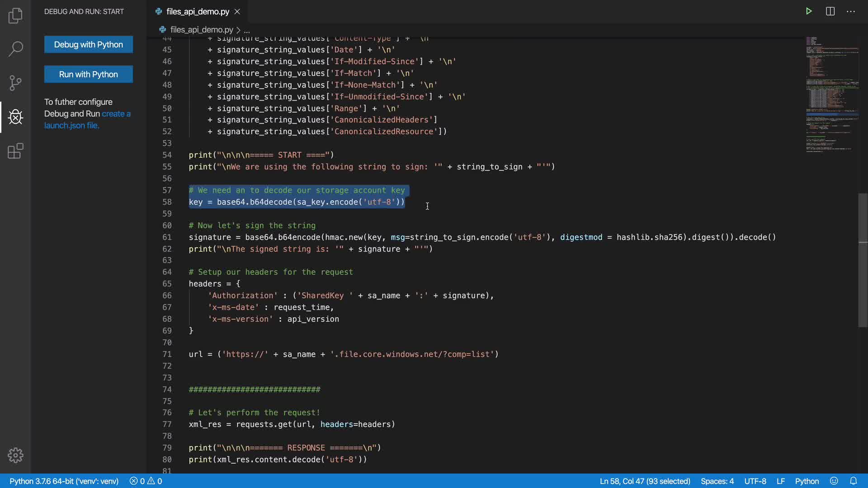Viewport: 868px width, 488px height.
Task: Select the Debug and Run bug icon
Action: [x=15, y=117]
